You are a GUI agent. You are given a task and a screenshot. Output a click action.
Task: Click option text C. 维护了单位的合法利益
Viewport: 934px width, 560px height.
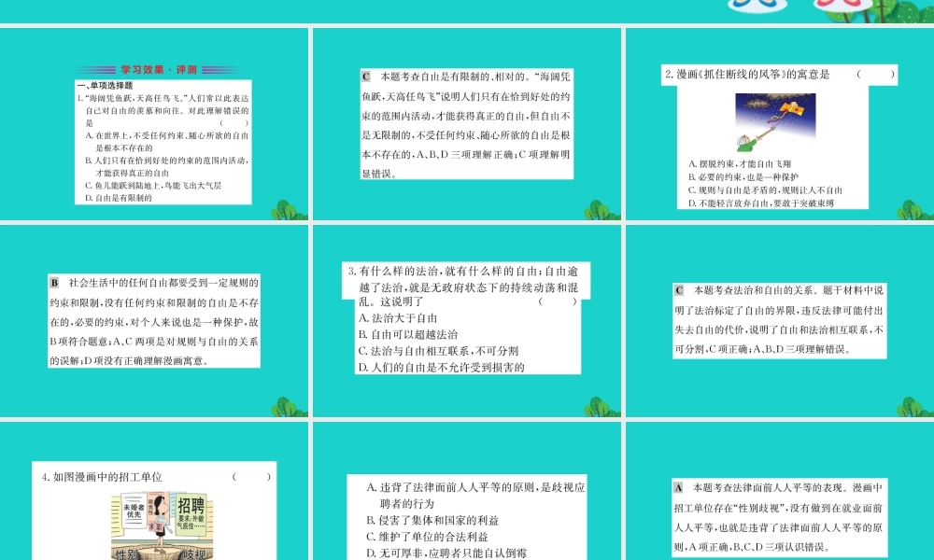click(427, 537)
